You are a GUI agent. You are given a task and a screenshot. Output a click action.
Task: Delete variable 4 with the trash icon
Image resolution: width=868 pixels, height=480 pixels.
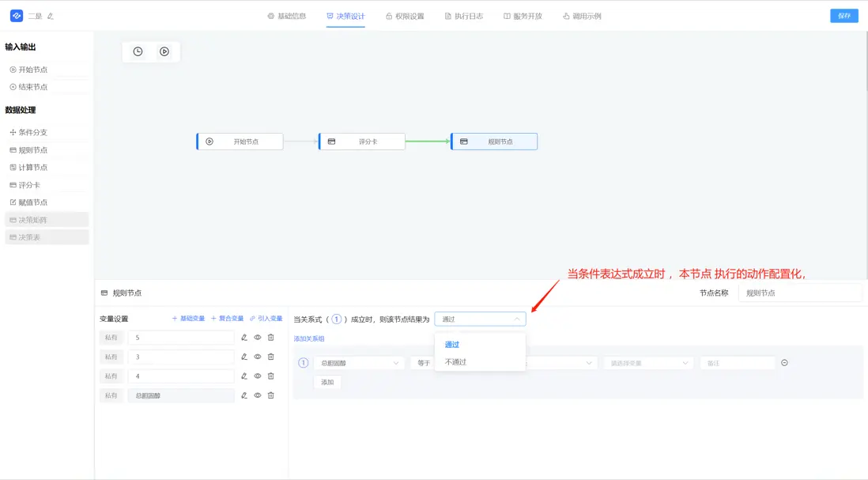[270, 376]
